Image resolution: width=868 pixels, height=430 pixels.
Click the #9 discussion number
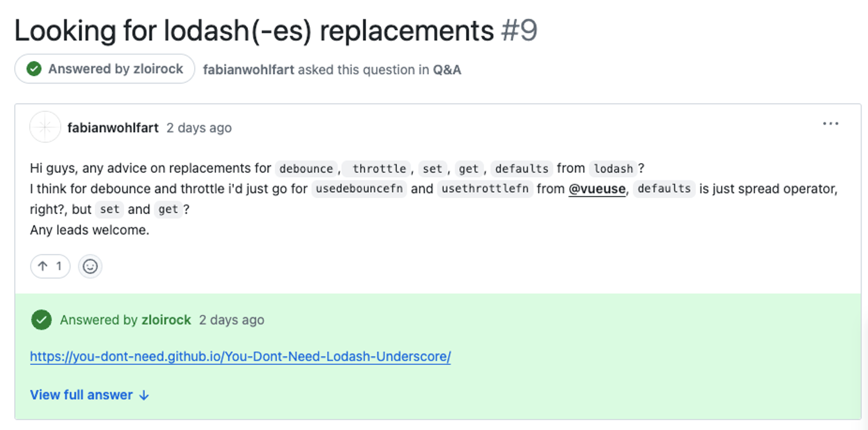pos(519,30)
